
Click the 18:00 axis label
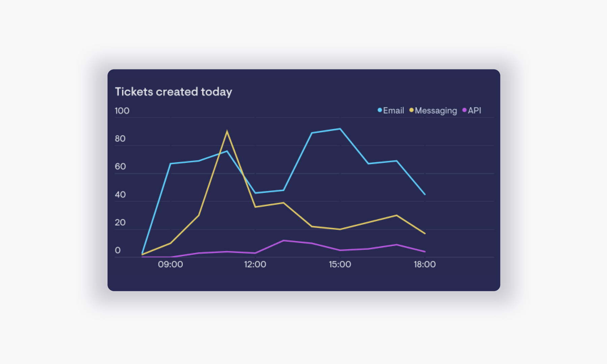(425, 264)
